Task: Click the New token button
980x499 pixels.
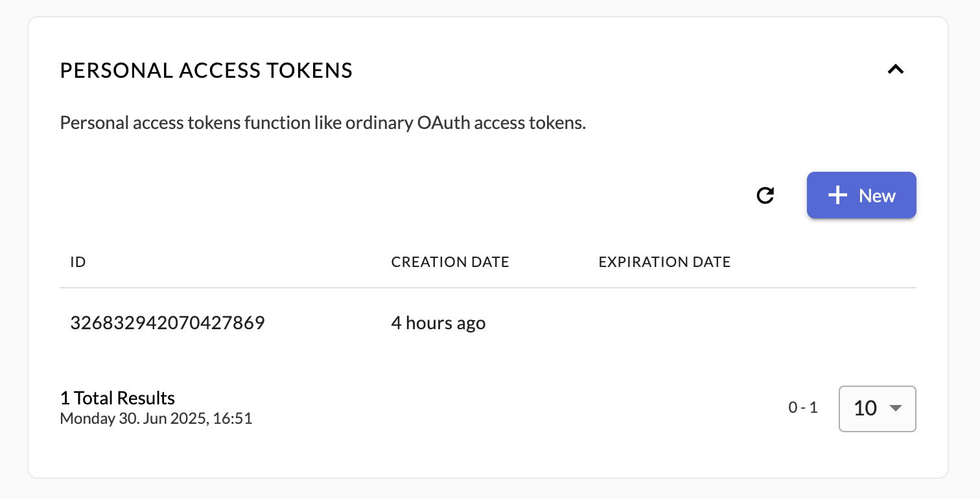Action: (861, 195)
